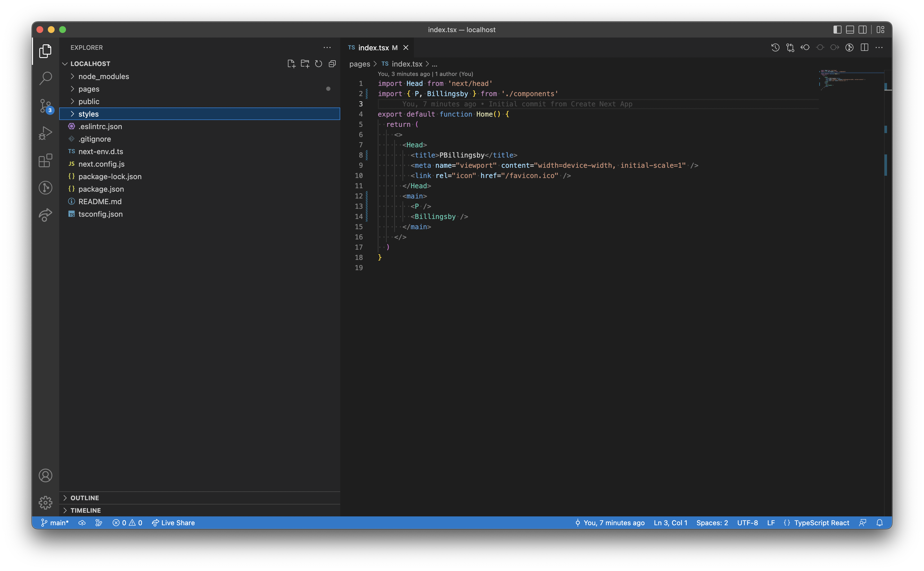Open the Search view in activity bar

click(45, 78)
